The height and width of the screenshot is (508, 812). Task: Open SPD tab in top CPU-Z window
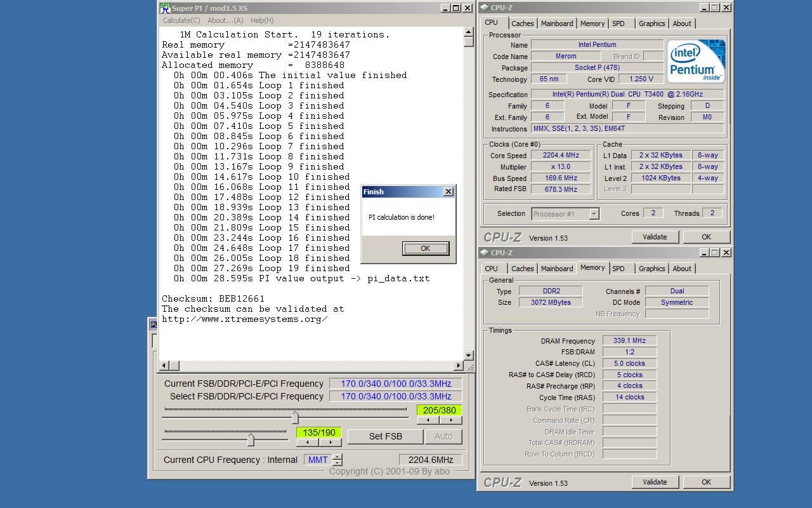click(619, 23)
